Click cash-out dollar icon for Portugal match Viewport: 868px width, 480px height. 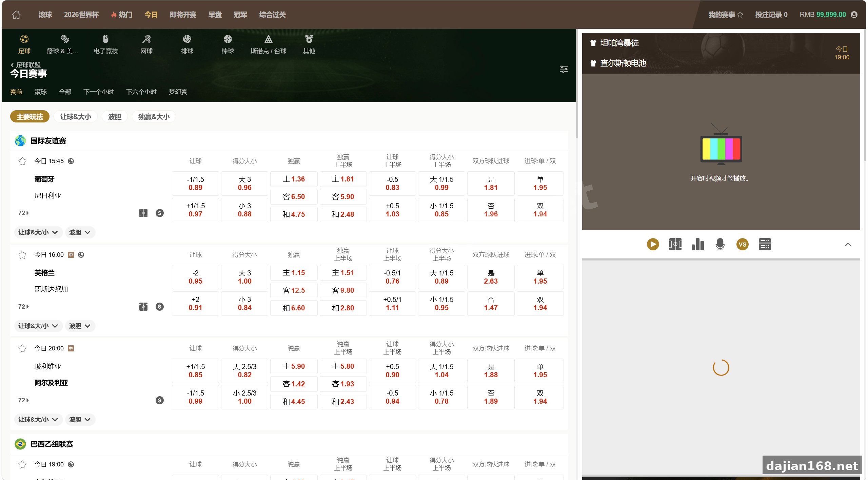[160, 213]
